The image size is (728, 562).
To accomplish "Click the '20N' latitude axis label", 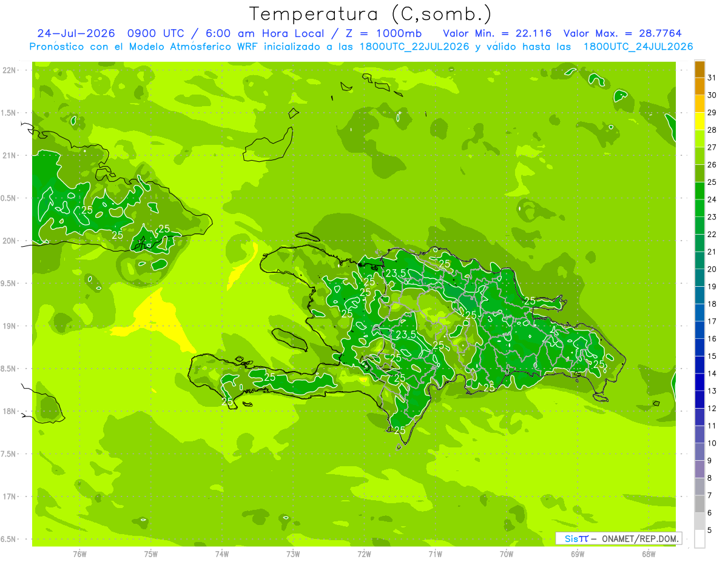I will click(x=10, y=241).
